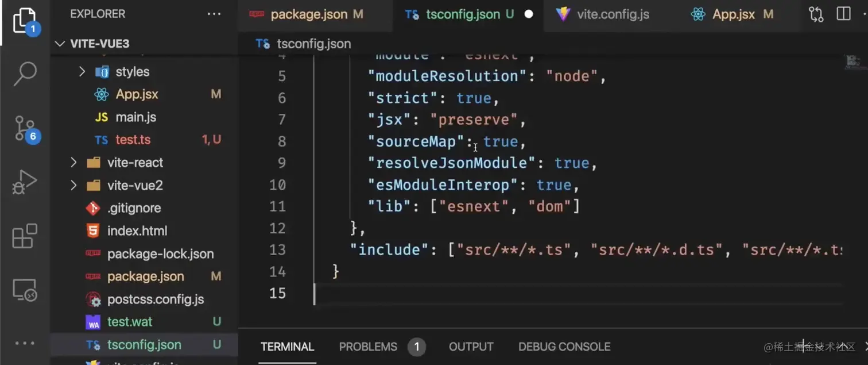Click the git icon beside .gitignore
The width and height of the screenshot is (868, 365).
(x=93, y=208)
